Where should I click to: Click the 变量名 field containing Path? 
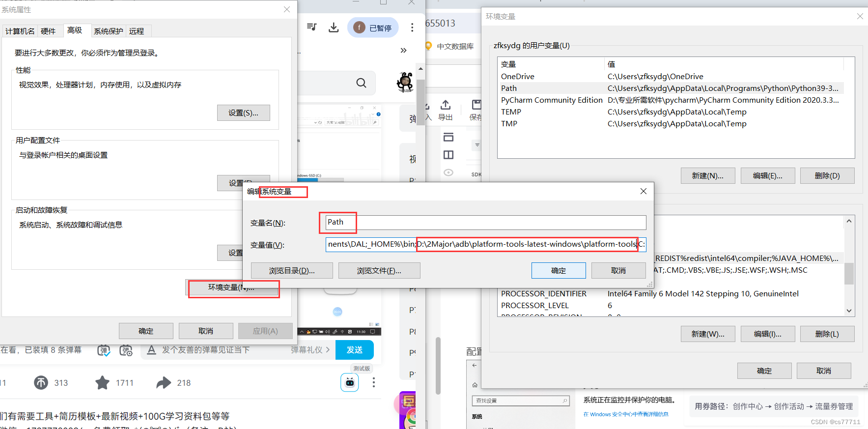pyautogui.click(x=486, y=222)
